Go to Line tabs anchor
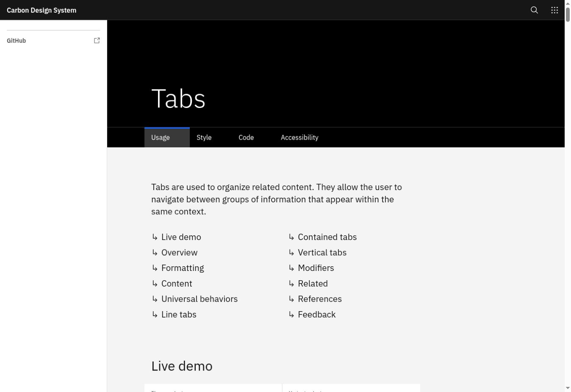 [x=179, y=315]
